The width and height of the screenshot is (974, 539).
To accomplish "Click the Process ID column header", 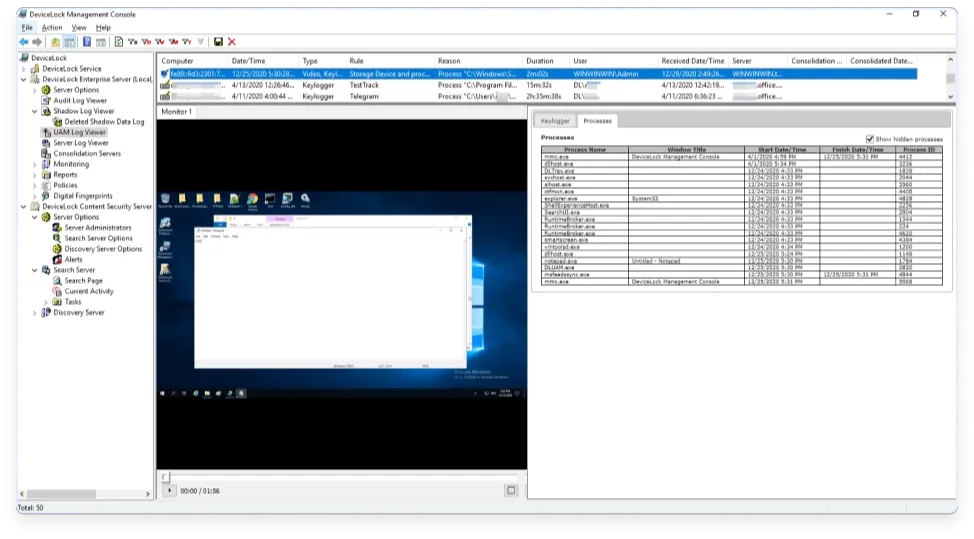I will [919, 150].
